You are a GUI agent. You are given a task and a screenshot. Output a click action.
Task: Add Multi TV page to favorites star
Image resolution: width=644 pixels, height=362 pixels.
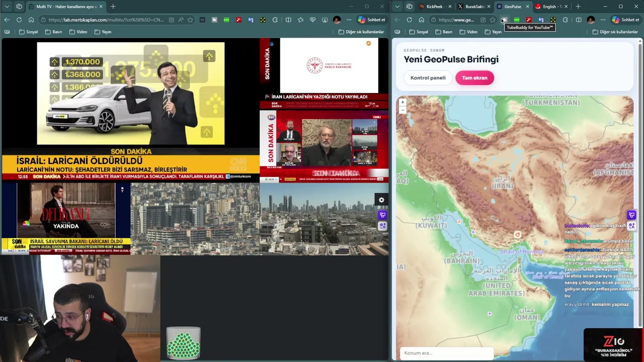(190, 20)
